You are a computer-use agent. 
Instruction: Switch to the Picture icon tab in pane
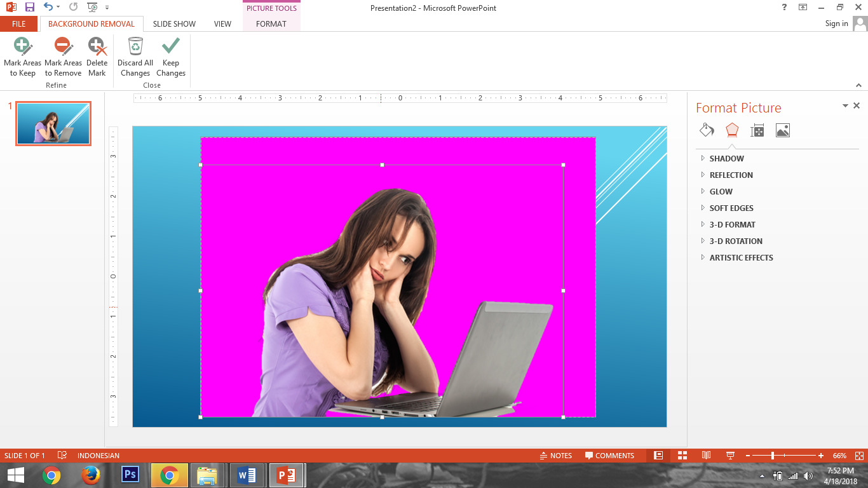[x=782, y=130]
